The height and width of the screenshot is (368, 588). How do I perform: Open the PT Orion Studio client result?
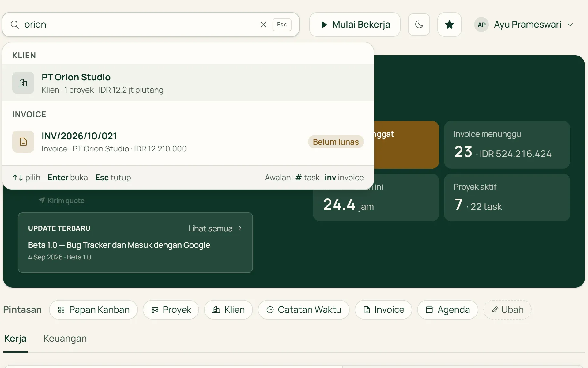pyautogui.click(x=188, y=83)
